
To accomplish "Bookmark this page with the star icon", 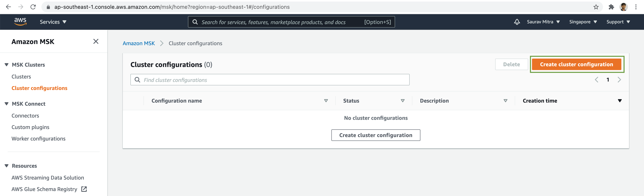I will 596,7.
